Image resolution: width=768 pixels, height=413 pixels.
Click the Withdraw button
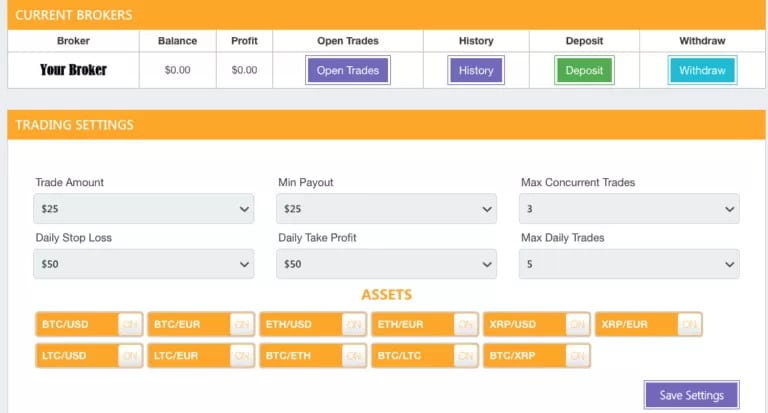click(x=702, y=71)
